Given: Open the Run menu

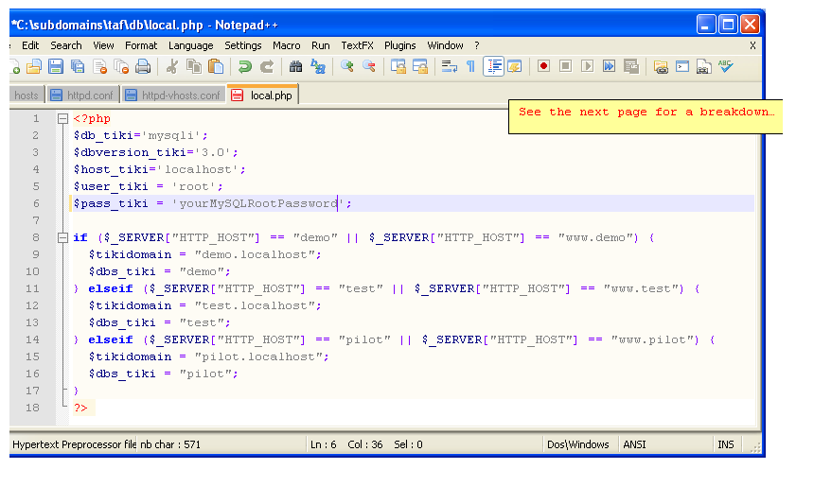Looking at the screenshot, I should coord(320,45).
